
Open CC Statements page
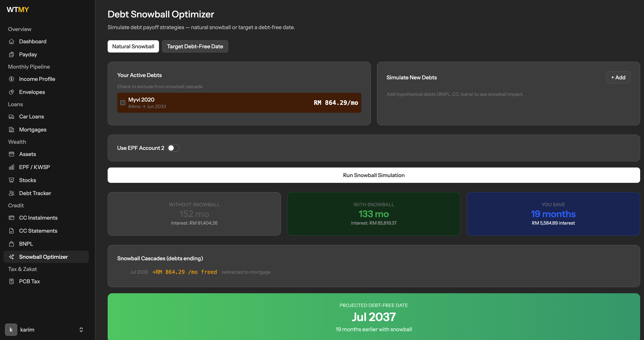[x=46, y=231]
